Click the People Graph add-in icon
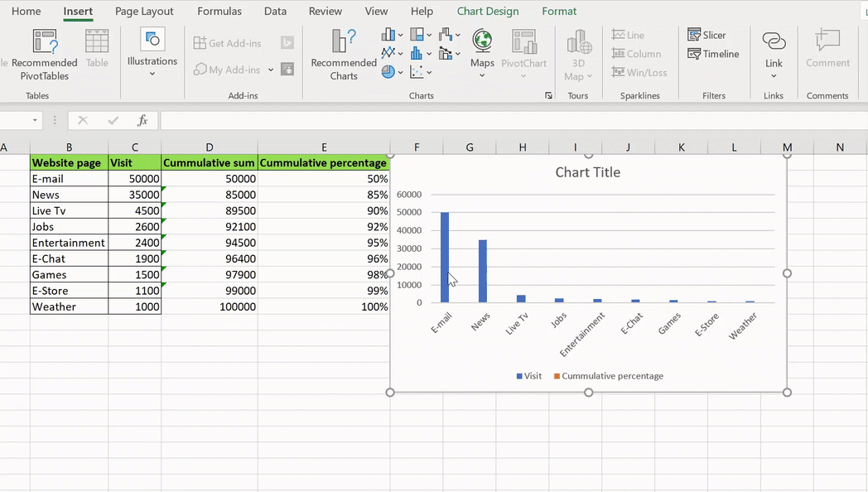The width and height of the screenshot is (868, 492). (287, 70)
